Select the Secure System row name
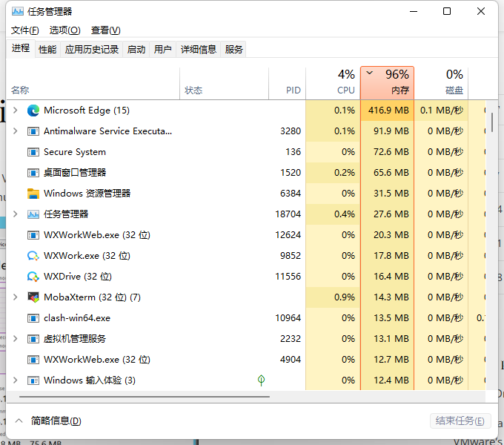This screenshot has width=504, height=445. point(75,152)
